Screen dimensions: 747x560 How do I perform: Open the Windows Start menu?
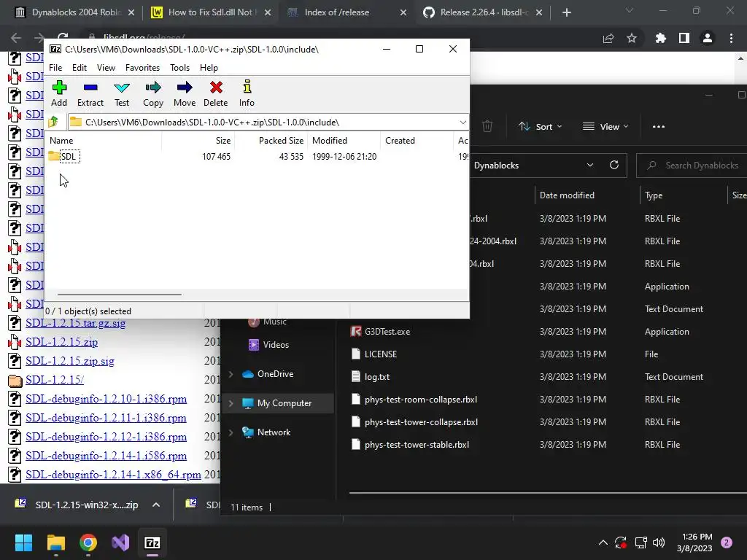pos(23,542)
